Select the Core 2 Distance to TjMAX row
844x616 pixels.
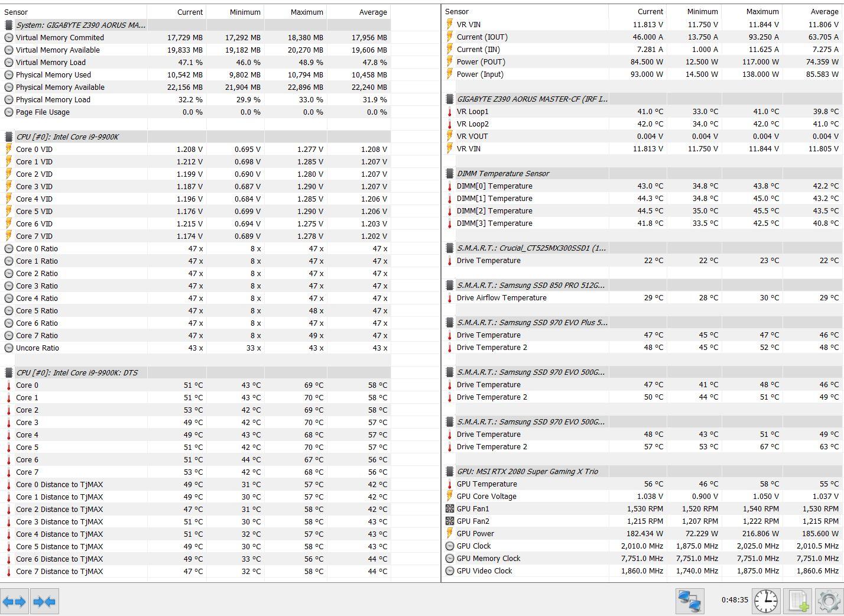tap(195, 510)
